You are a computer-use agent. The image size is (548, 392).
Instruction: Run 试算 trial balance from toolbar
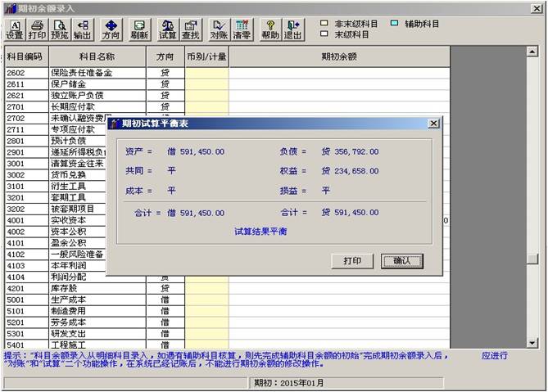click(167, 30)
